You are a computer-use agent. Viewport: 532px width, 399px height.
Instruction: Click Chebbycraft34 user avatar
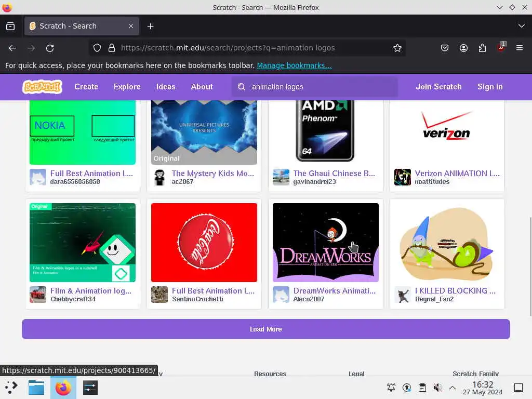[x=37, y=295]
